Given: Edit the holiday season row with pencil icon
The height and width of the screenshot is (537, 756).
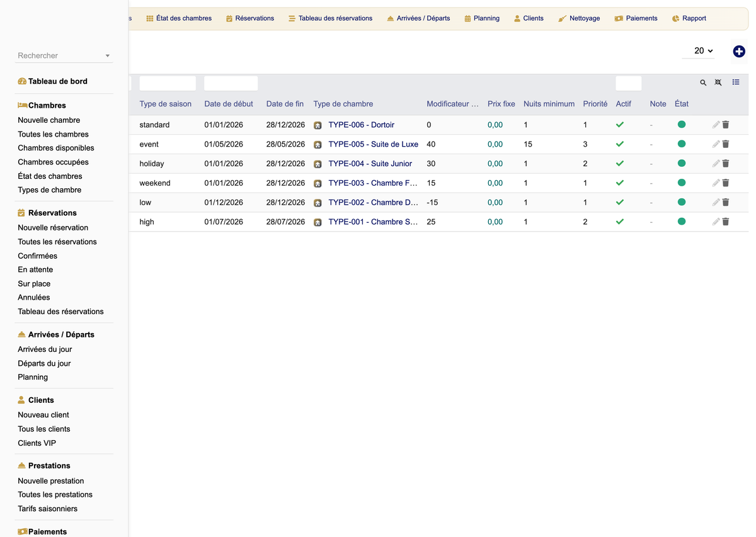Looking at the screenshot, I should (716, 164).
